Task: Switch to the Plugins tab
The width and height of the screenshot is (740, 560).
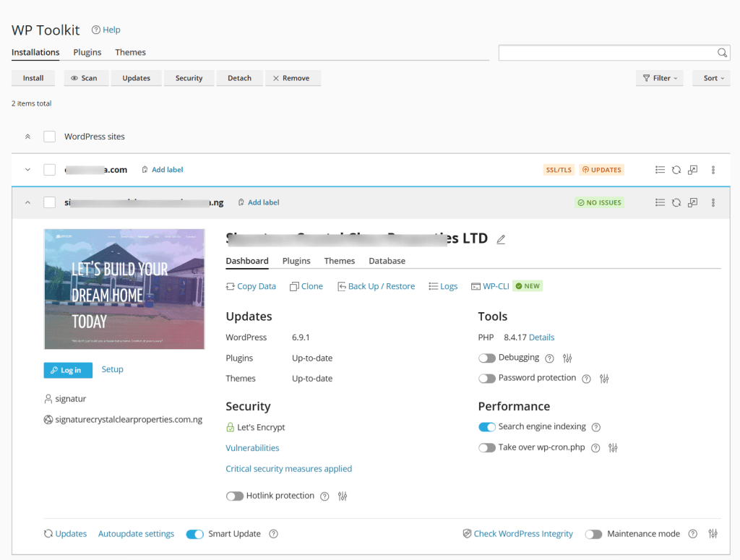Action: [87, 52]
